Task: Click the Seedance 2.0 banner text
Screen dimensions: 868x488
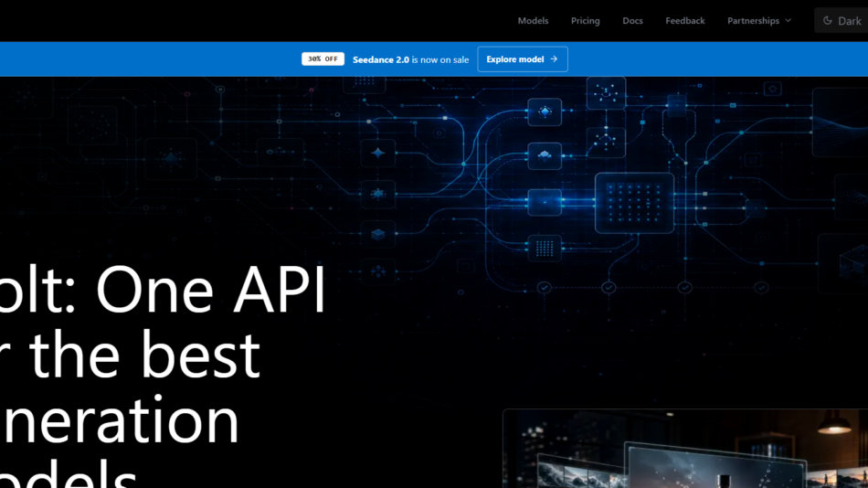Action: click(x=381, y=59)
